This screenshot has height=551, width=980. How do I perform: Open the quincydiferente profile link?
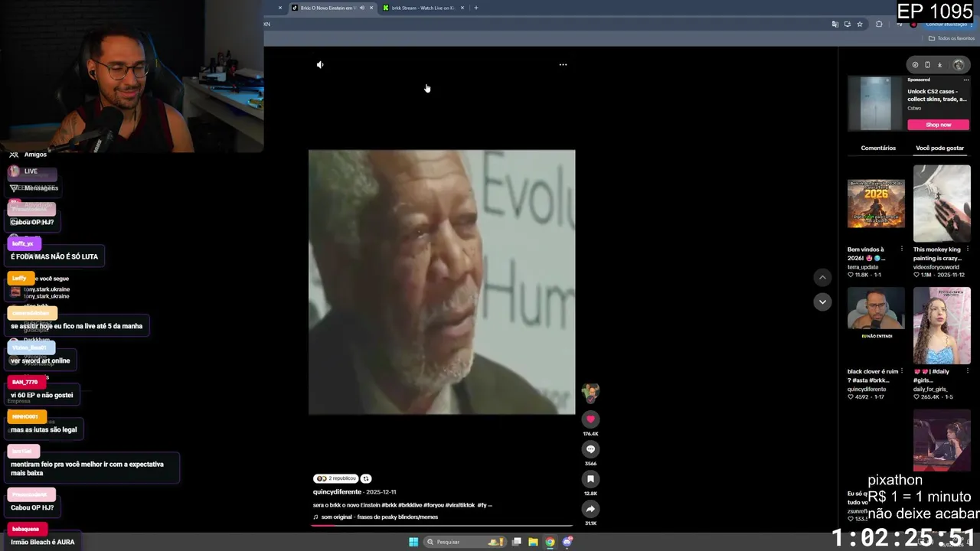point(337,492)
